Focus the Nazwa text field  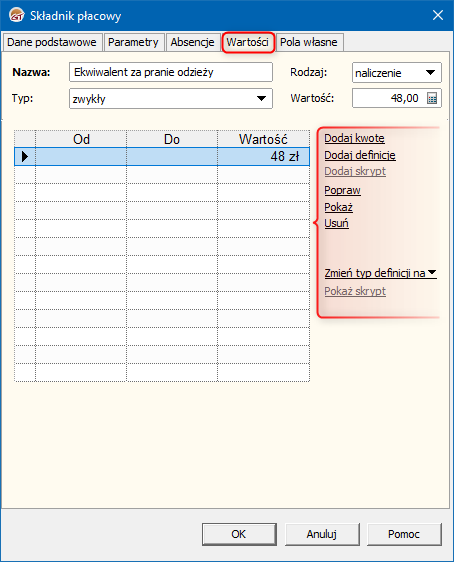click(x=171, y=72)
